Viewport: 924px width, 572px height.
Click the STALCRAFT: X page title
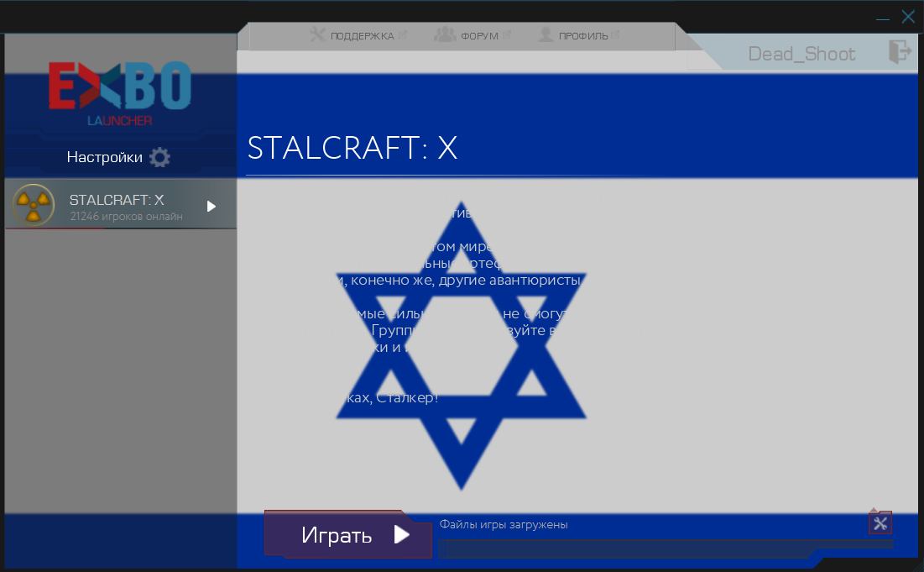[352, 148]
